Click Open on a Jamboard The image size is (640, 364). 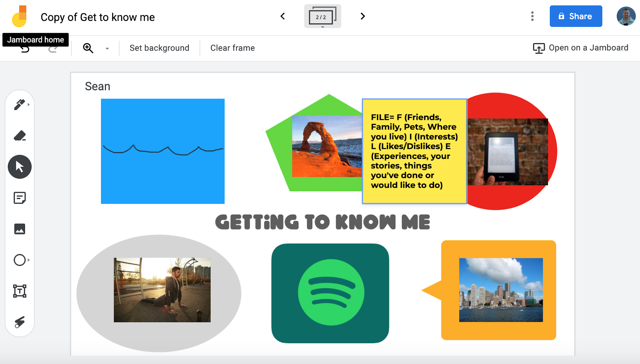tap(581, 47)
